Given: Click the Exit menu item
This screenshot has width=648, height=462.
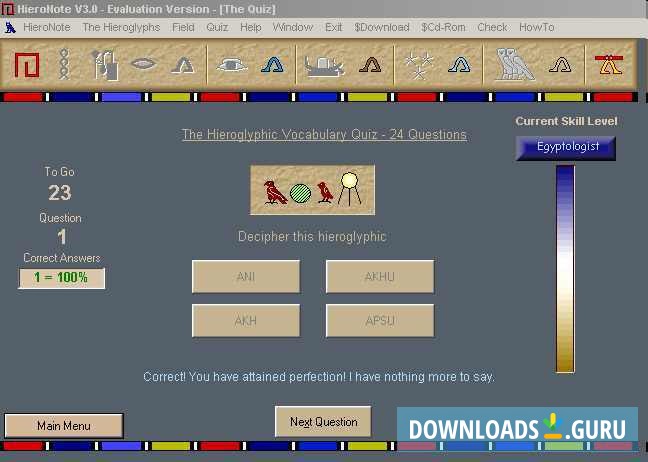Looking at the screenshot, I should (333, 27).
